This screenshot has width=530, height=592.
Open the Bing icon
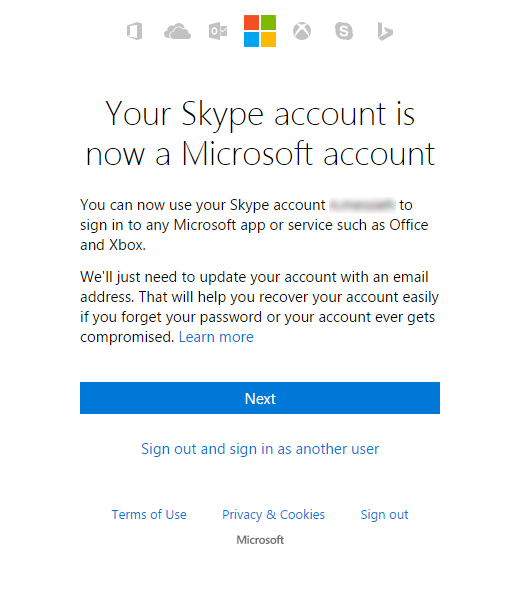coord(385,31)
